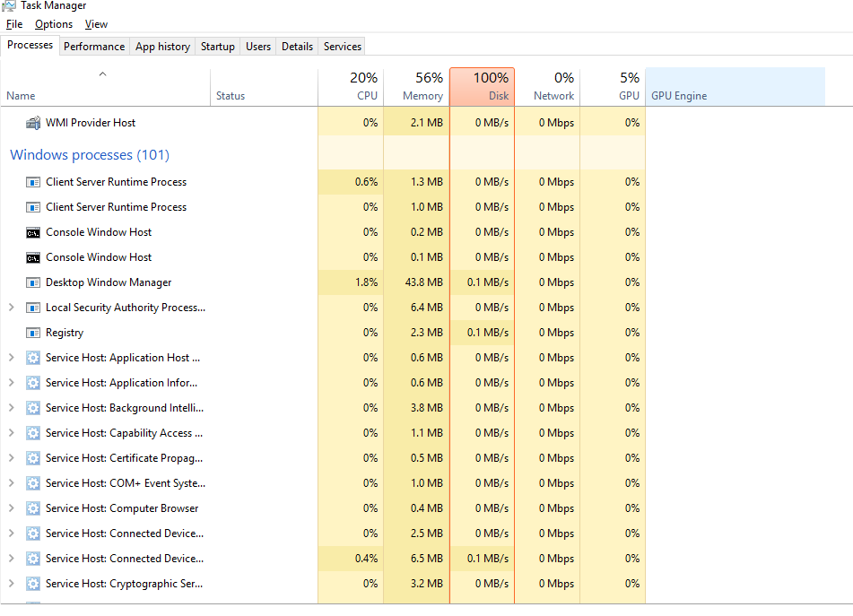Image resolution: width=853 pixels, height=616 pixels.
Task: Switch to the Details tab
Action: pos(297,47)
